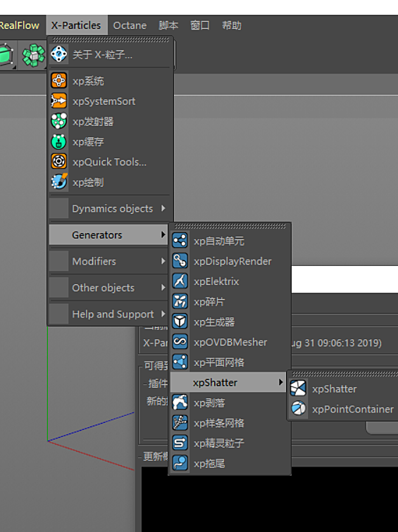Viewport: 398px width, 532px height.
Task: Click the xpShatter icon in the submenu
Action: [298, 388]
